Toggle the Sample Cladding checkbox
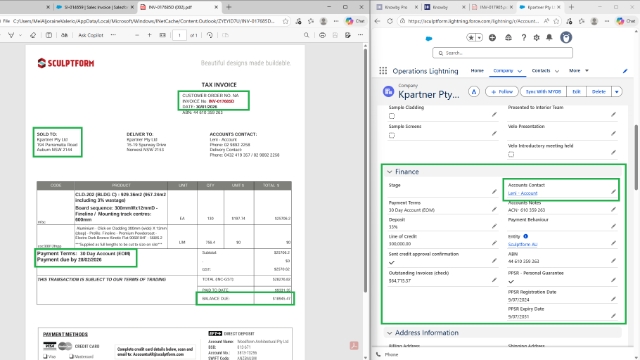640x360 pixels. tap(392, 116)
